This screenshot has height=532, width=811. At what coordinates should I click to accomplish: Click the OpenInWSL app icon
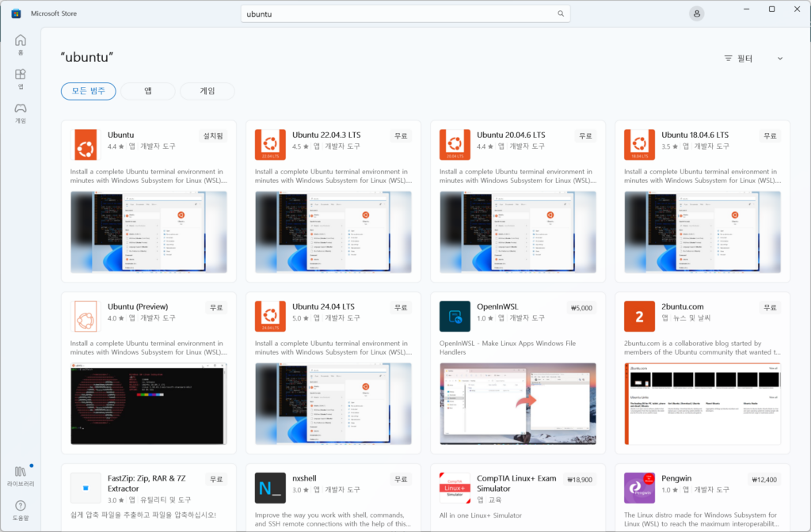coord(455,316)
